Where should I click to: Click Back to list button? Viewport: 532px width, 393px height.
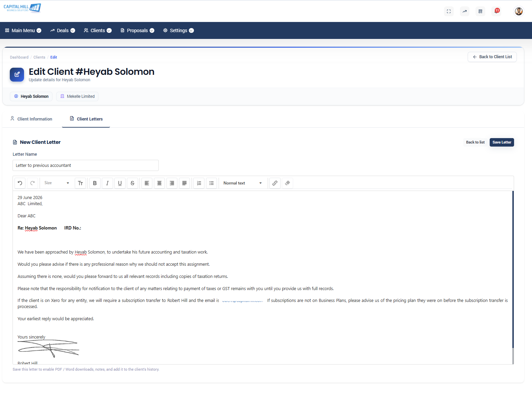click(x=475, y=142)
